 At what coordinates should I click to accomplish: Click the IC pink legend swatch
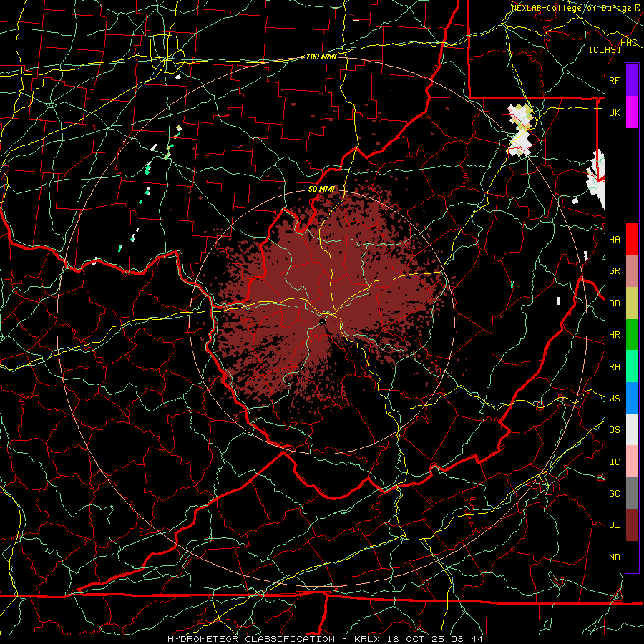click(632, 462)
